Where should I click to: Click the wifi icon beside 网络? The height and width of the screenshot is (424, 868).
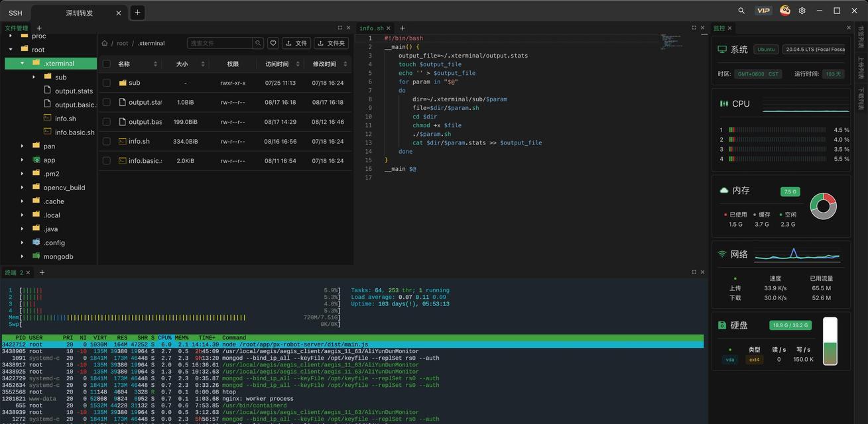[723, 254]
